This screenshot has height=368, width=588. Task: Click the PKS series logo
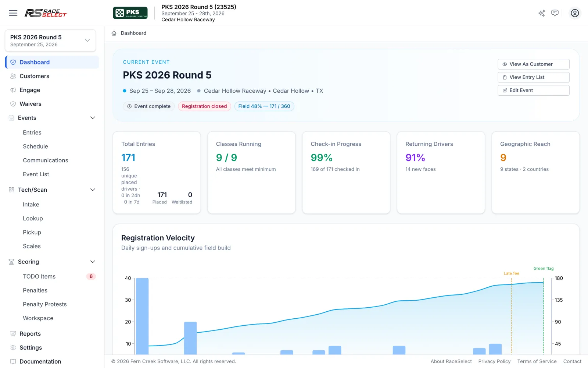point(130,13)
